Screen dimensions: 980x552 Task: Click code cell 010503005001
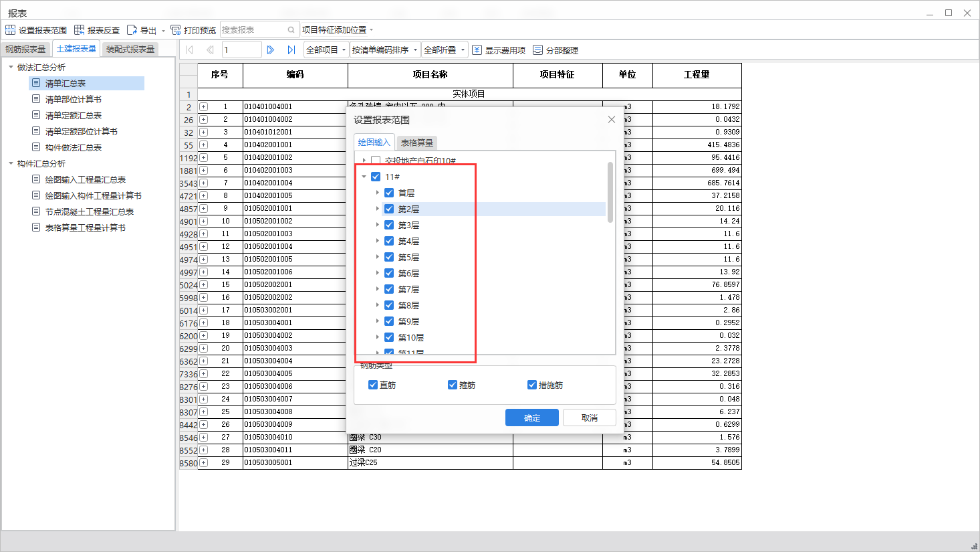click(x=295, y=462)
